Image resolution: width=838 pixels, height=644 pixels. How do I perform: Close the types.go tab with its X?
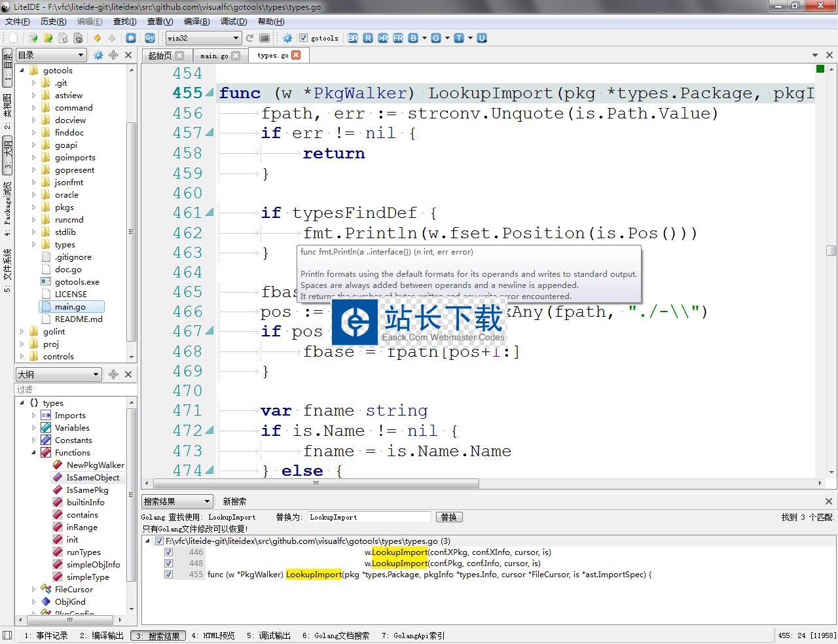pyautogui.click(x=296, y=55)
